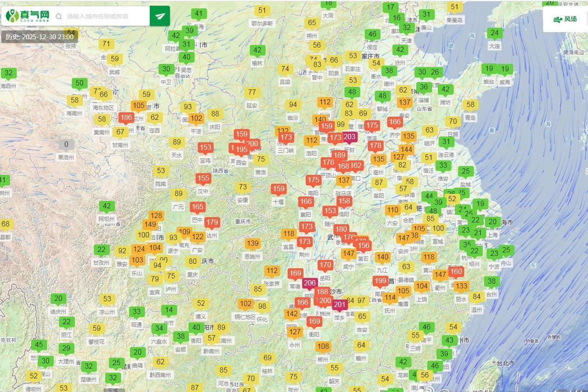The height and width of the screenshot is (392, 588).
Task: Open the 38 AQI marker at 德州
Action: 389,70
